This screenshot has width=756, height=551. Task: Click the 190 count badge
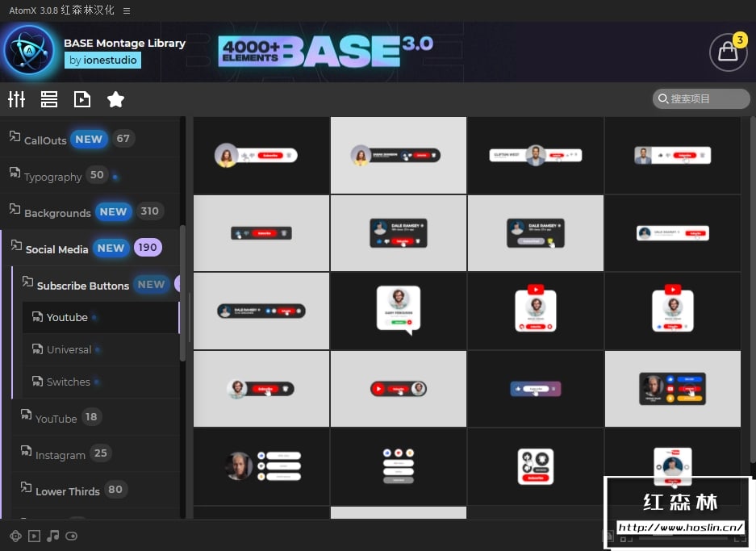click(148, 248)
